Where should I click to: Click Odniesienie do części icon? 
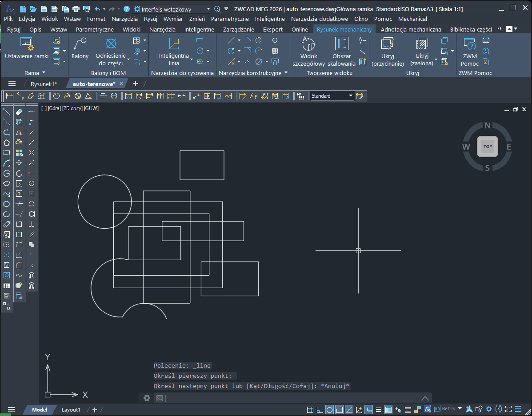(111, 44)
